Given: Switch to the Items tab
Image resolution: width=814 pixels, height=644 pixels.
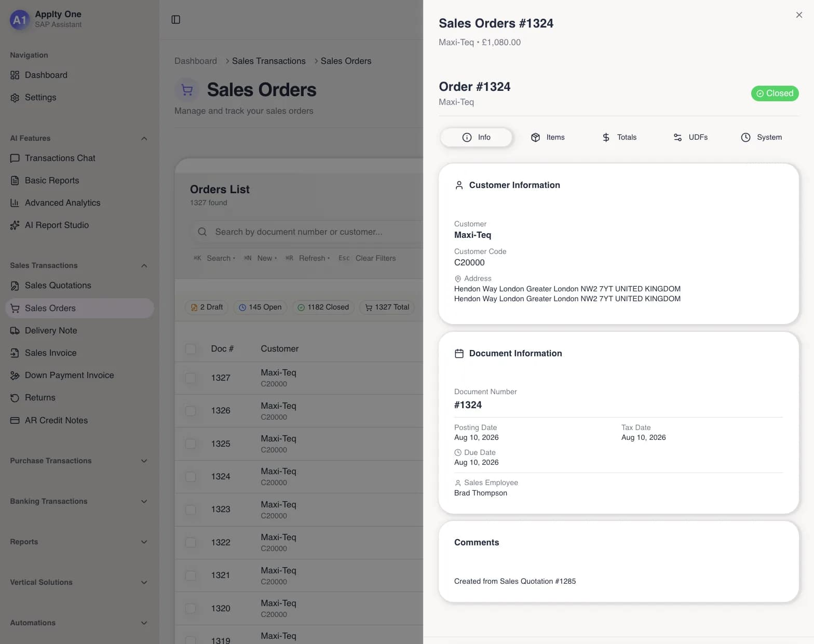Looking at the screenshot, I should click(x=548, y=138).
